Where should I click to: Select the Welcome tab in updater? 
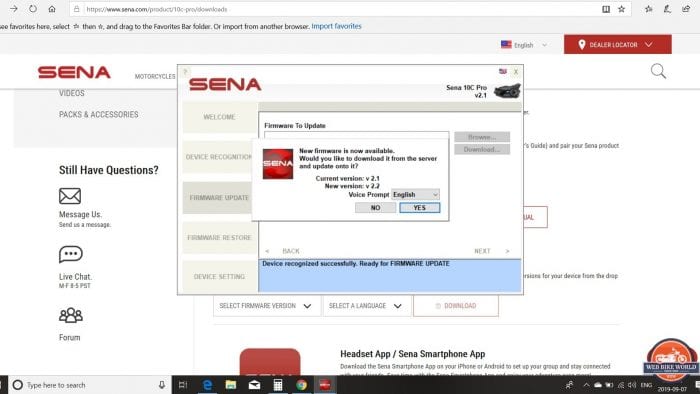coord(219,117)
